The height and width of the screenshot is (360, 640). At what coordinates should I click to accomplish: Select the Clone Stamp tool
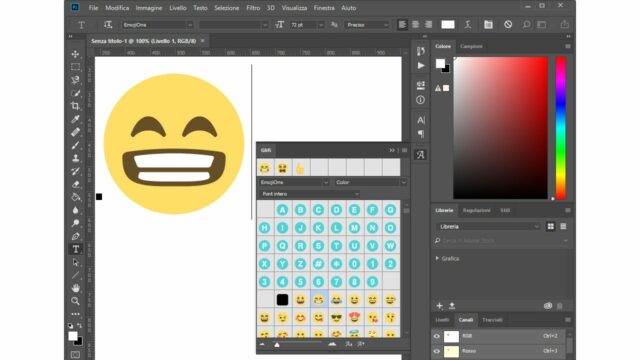pos(75,158)
